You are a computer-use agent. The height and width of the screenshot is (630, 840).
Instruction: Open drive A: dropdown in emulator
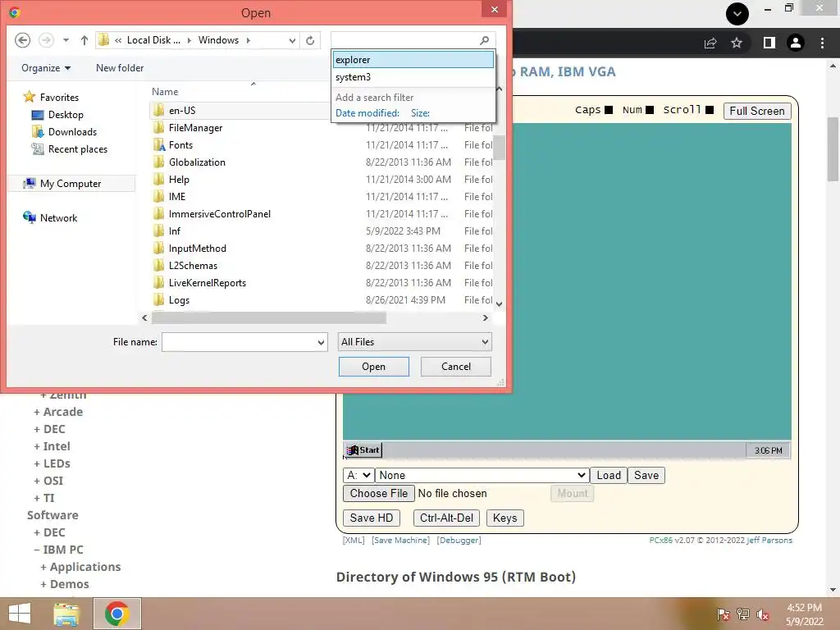coord(358,475)
